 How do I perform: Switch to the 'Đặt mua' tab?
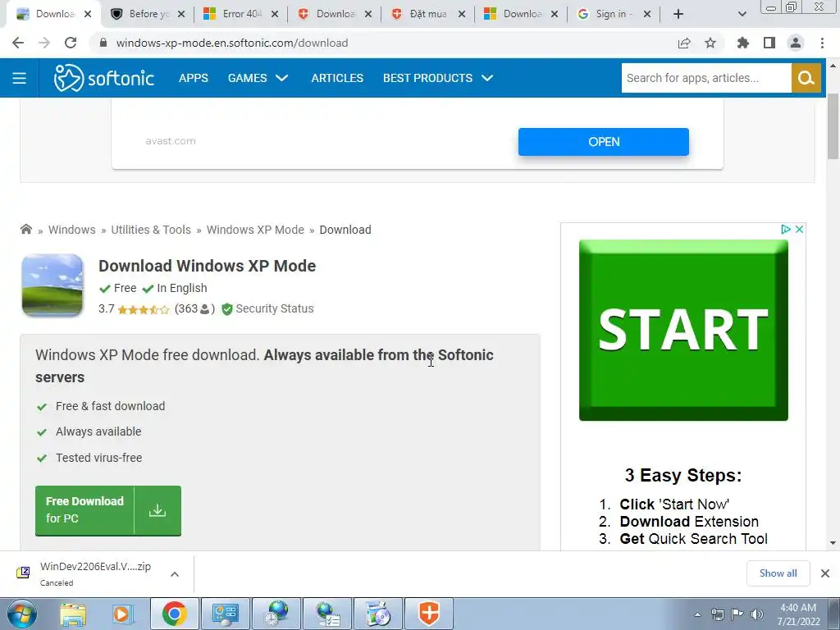click(427, 14)
